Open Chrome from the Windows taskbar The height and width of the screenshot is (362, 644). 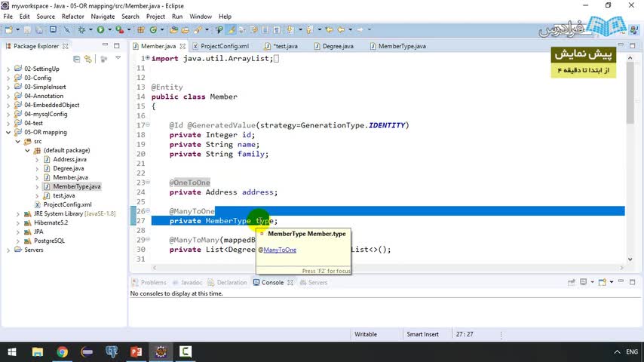pos(62,351)
